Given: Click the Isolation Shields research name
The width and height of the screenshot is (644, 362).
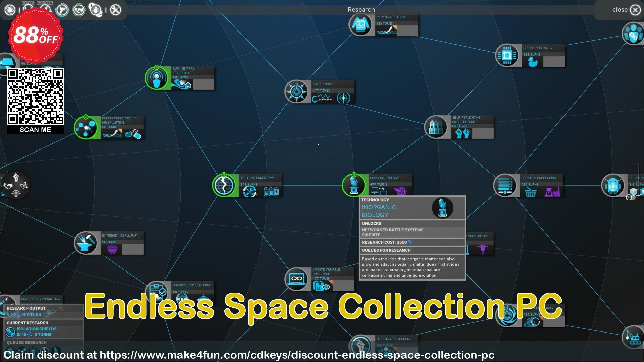Looking at the screenshot, I should (37, 329).
